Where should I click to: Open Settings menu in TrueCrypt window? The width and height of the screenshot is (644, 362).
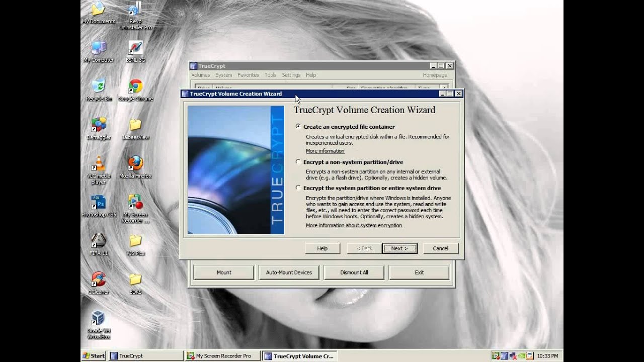291,75
